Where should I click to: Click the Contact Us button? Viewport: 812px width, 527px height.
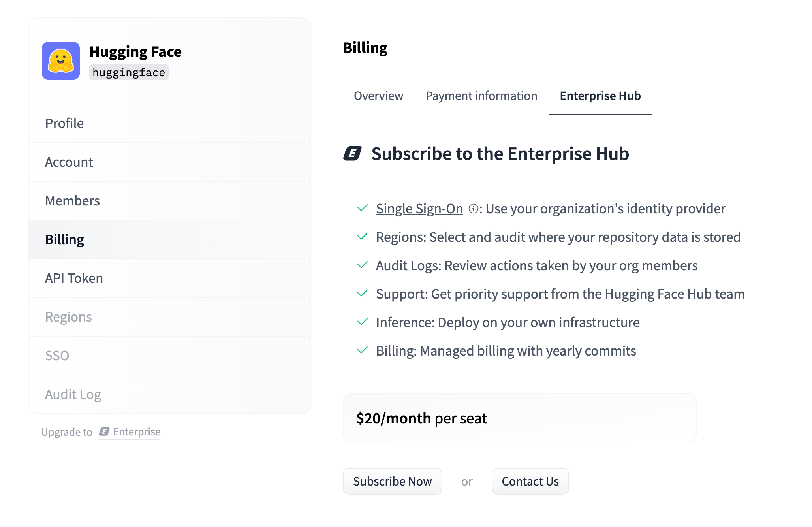530,481
